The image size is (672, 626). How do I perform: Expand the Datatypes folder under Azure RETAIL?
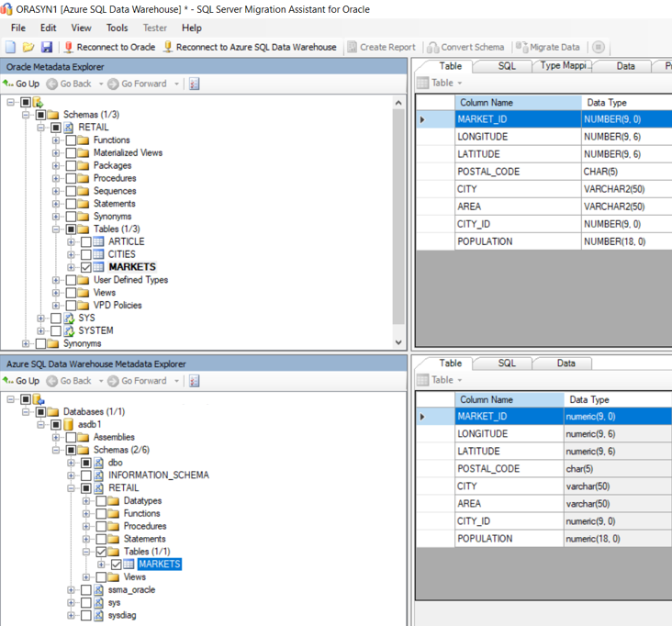[86, 501]
